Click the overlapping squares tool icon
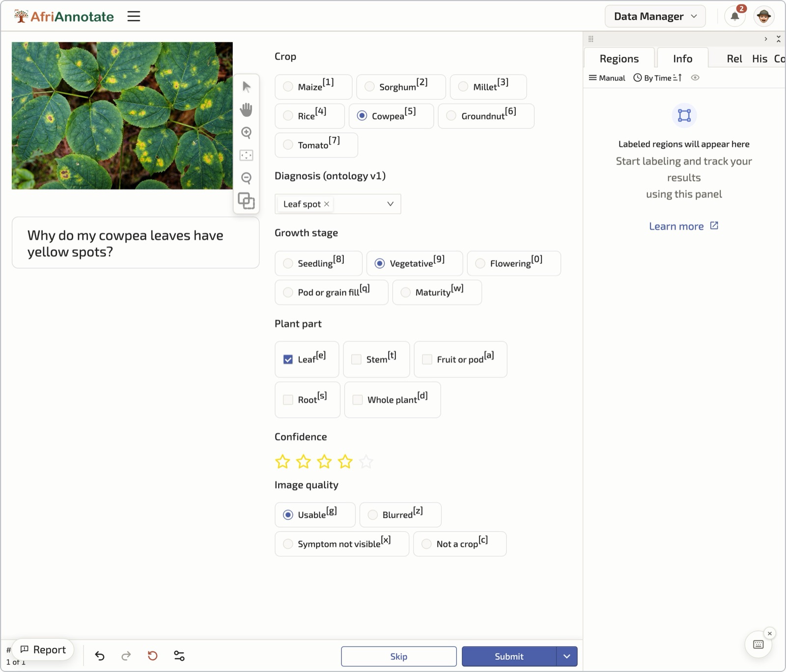 (246, 200)
